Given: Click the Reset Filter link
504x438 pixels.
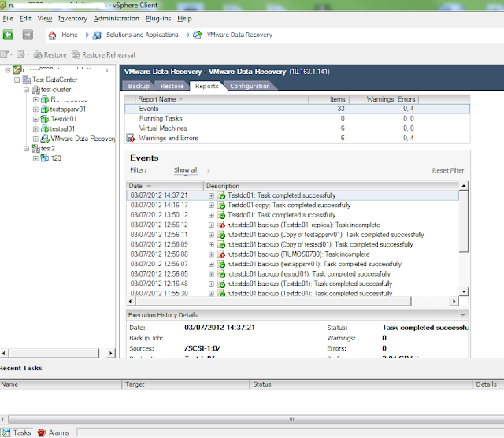Looking at the screenshot, I should pyautogui.click(x=448, y=170).
